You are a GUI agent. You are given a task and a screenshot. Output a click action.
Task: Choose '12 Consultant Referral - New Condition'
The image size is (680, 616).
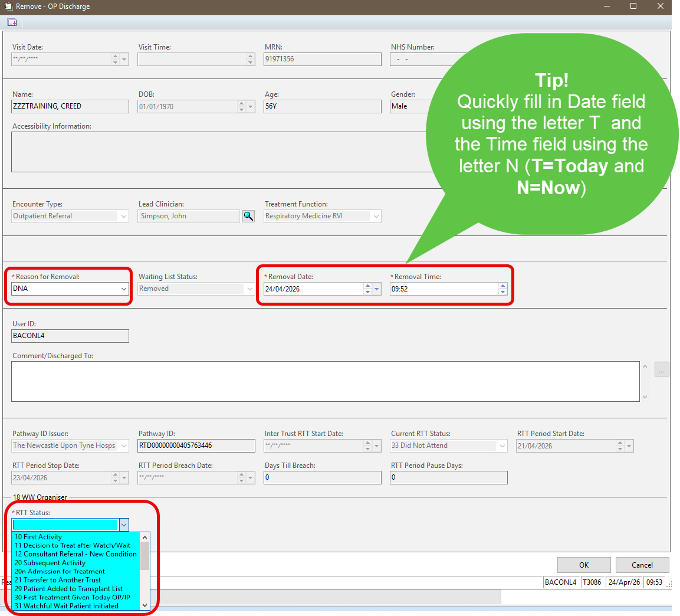[x=75, y=554]
